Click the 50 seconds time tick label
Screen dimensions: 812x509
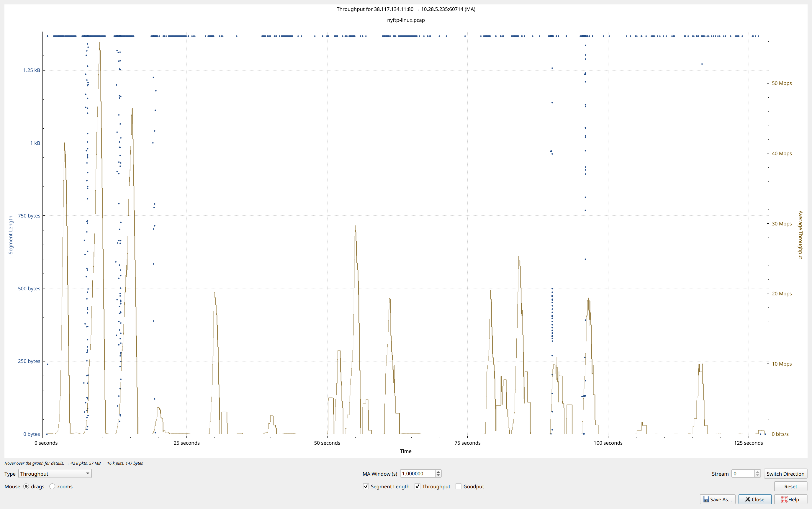pos(327,443)
